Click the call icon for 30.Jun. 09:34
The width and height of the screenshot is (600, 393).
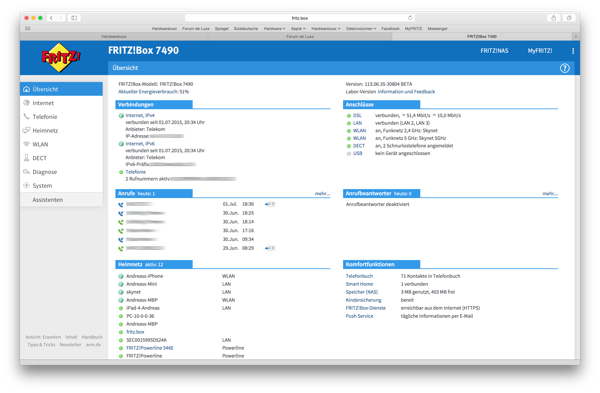(121, 240)
